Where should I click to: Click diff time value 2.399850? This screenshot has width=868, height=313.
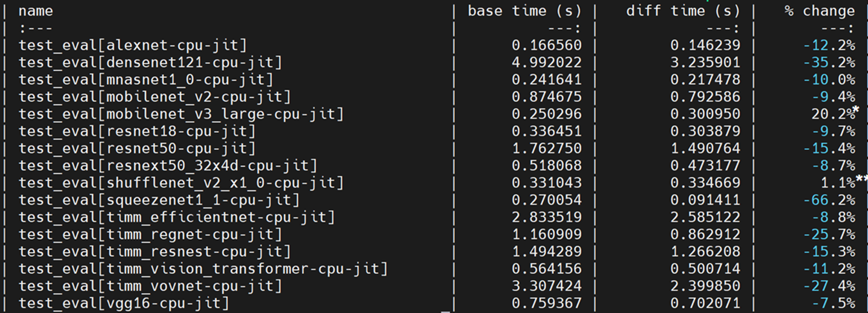tap(705, 286)
